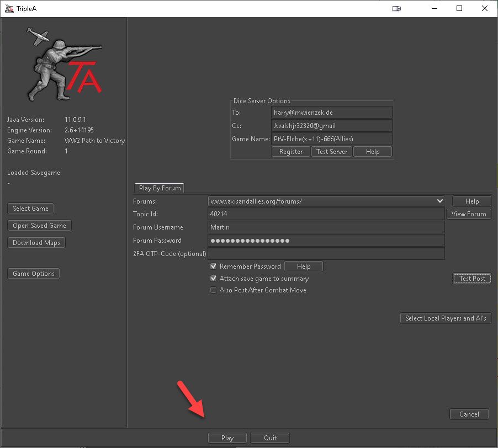Focus the Topic Id input field
498x448 pixels.
(x=326, y=214)
